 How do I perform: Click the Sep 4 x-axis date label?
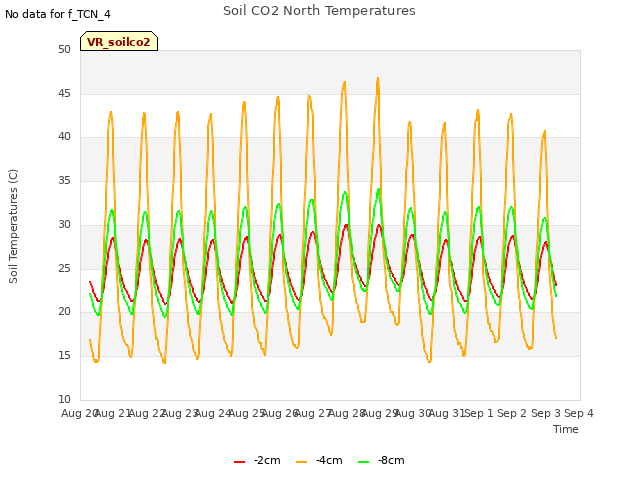coord(579,413)
